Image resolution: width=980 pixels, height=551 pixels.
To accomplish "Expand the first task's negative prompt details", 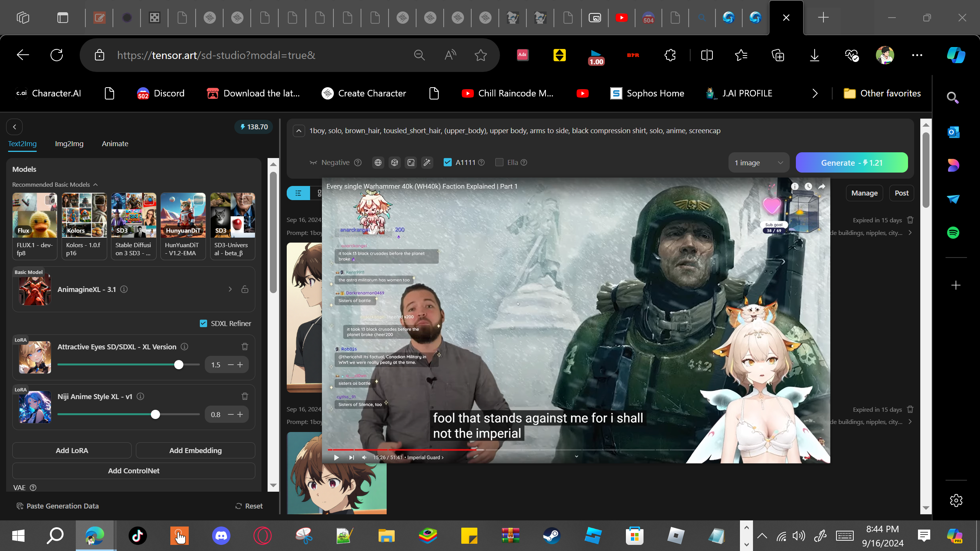I will coord(910,233).
